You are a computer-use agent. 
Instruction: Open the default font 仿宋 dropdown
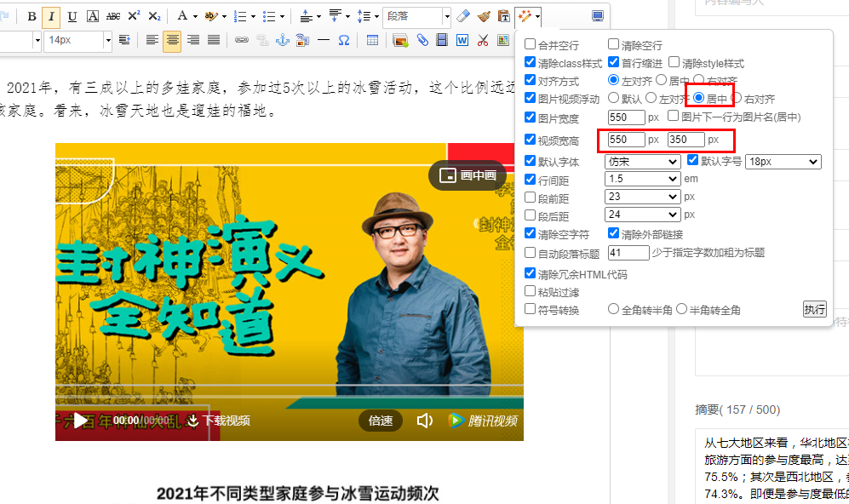tap(643, 161)
